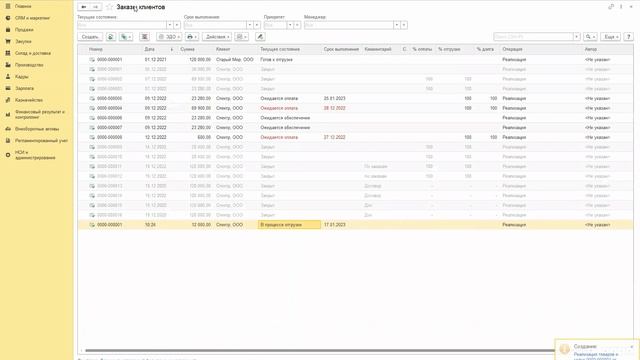Click the link icon at window top right

click(611, 7)
